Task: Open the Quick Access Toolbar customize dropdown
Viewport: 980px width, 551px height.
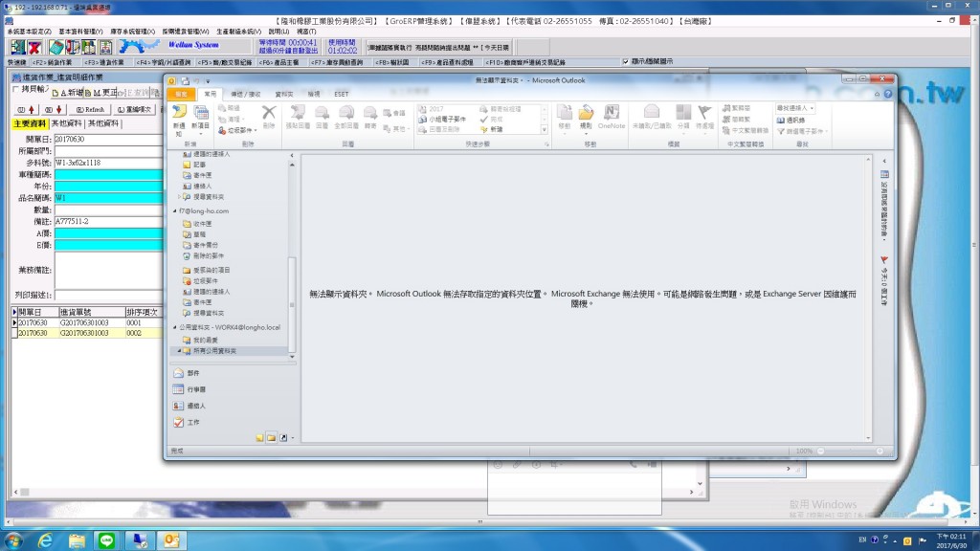Action: 208,80
